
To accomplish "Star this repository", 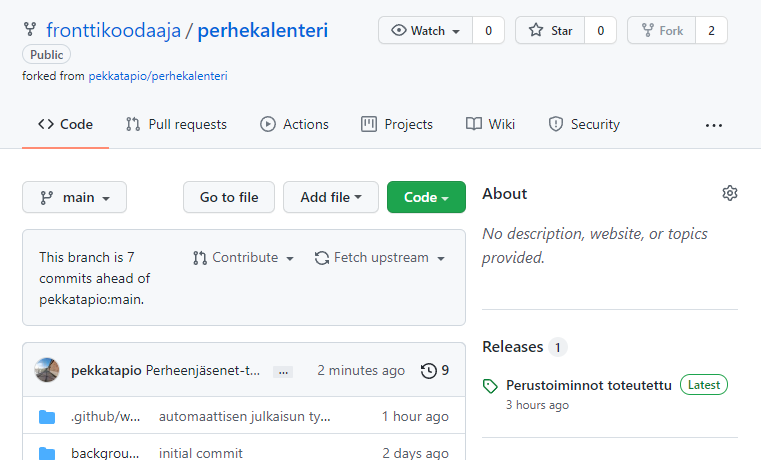I will pyautogui.click(x=550, y=31).
